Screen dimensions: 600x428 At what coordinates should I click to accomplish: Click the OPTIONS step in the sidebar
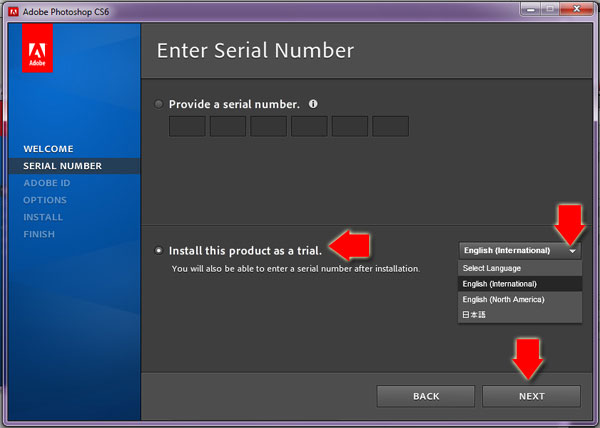[x=45, y=200]
